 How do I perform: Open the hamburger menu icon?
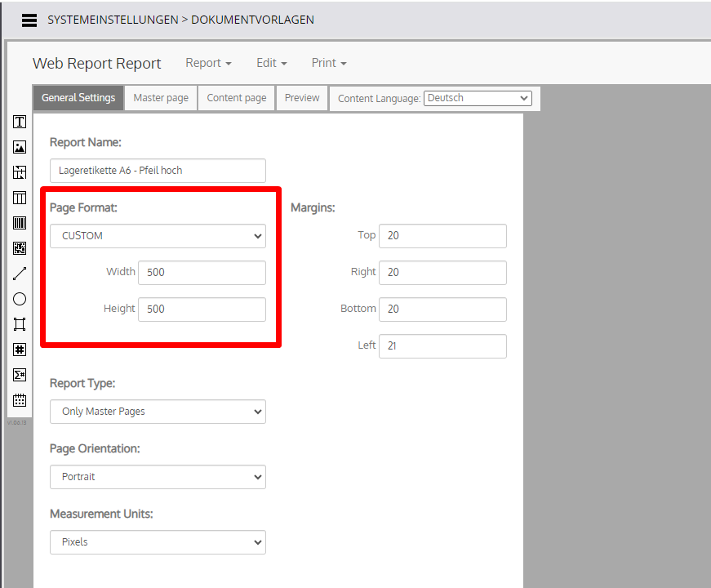point(29,20)
